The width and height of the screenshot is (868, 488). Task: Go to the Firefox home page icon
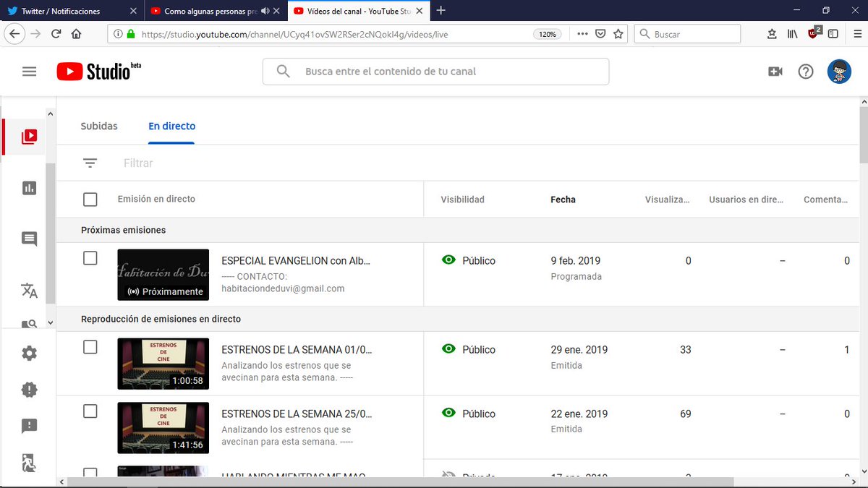pos(76,34)
